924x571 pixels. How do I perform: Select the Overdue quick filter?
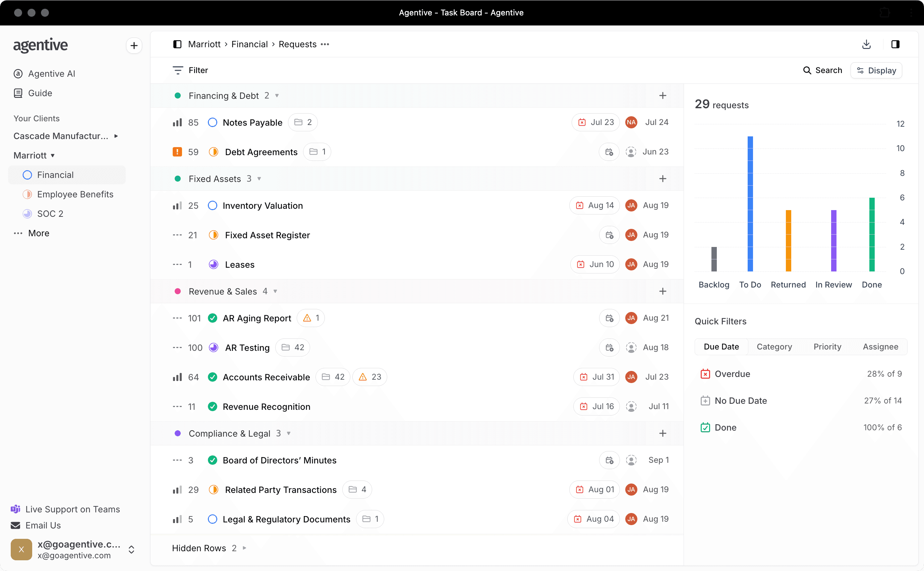click(x=733, y=374)
